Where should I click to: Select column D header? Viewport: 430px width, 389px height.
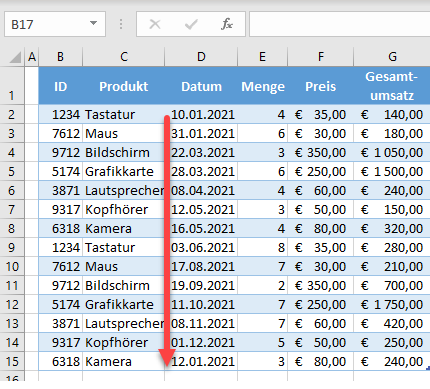(201, 57)
